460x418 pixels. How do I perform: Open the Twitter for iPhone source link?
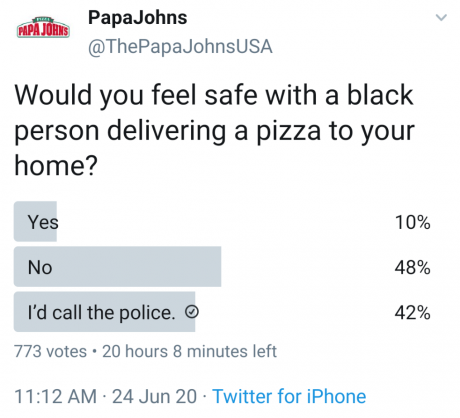289,396
